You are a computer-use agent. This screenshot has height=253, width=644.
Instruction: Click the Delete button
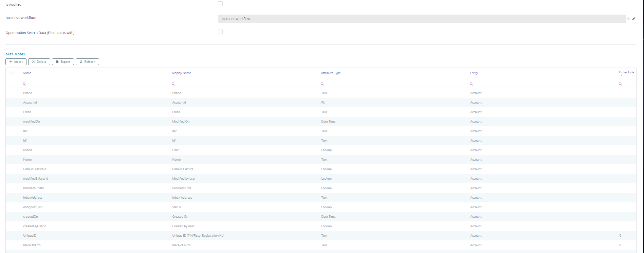click(x=39, y=62)
